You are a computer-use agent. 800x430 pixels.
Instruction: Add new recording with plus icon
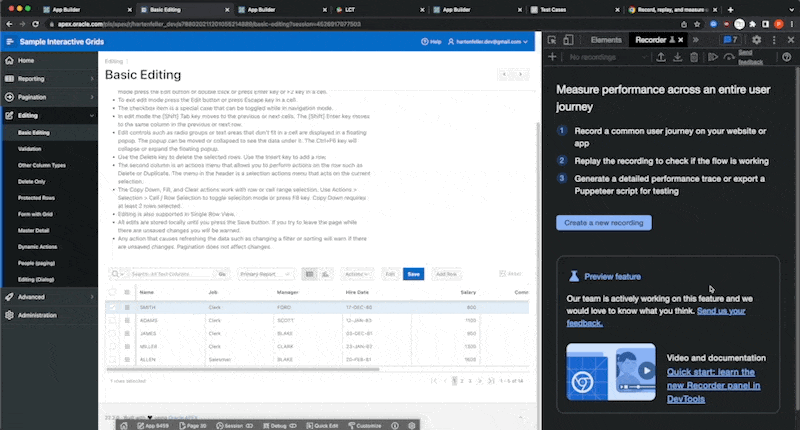[553, 57]
